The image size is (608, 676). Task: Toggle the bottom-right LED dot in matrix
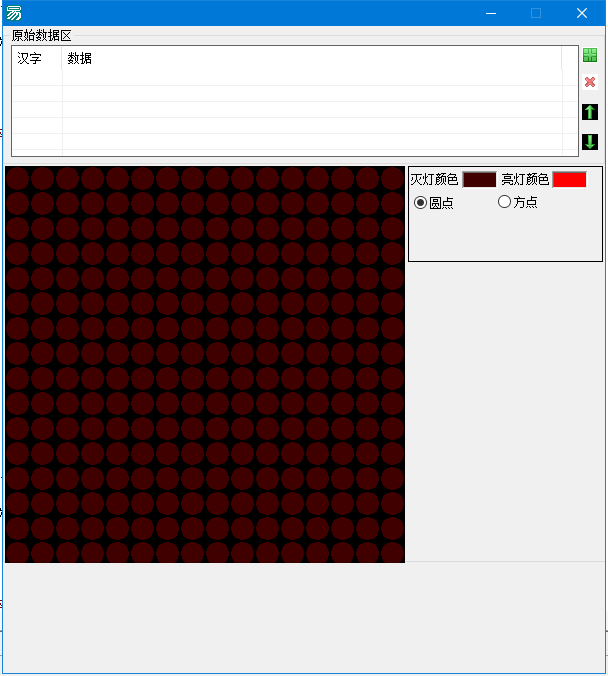pos(393,552)
